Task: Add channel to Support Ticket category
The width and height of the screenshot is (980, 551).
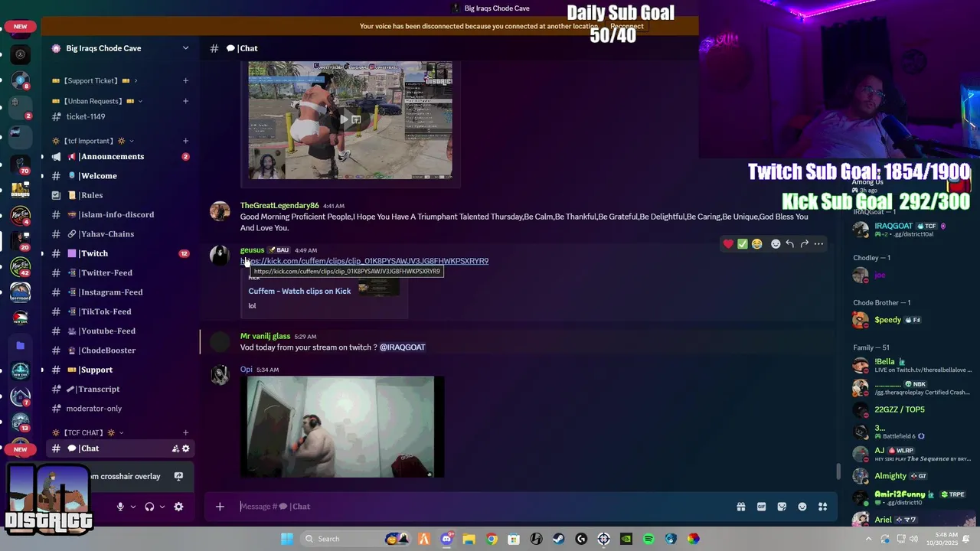Action: click(x=185, y=80)
